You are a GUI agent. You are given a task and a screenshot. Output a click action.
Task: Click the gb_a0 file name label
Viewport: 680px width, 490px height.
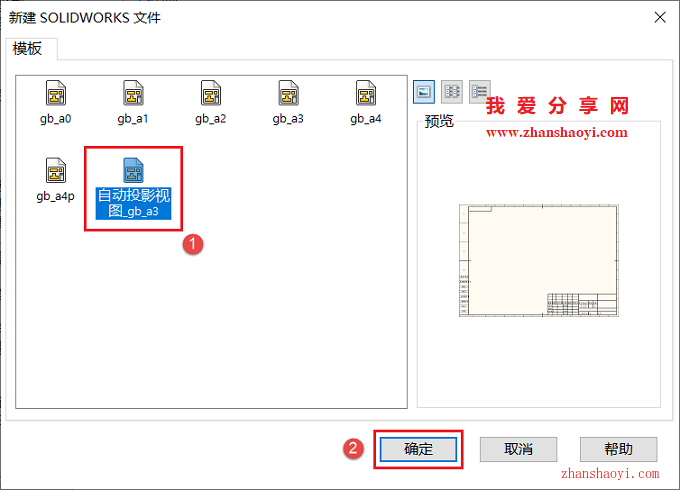pyautogui.click(x=56, y=119)
